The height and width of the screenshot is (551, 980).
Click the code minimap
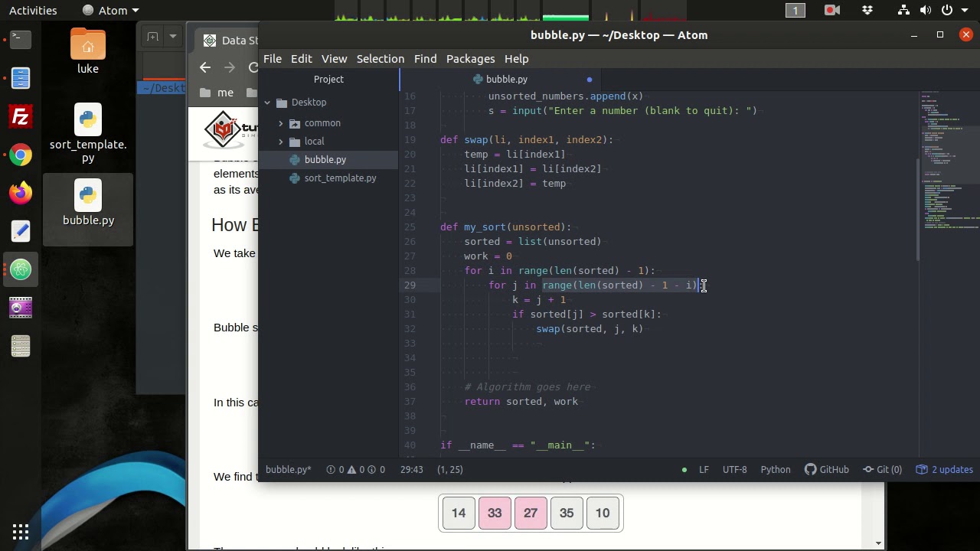click(x=949, y=161)
